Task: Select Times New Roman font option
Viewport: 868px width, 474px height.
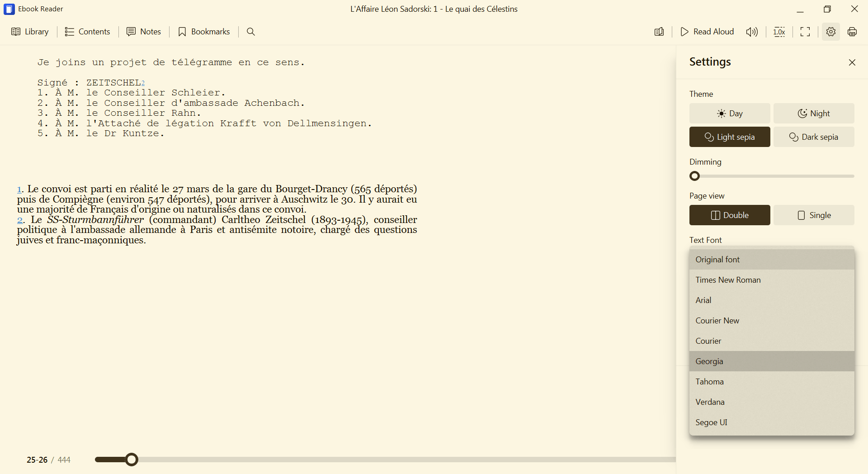Action: point(771,280)
